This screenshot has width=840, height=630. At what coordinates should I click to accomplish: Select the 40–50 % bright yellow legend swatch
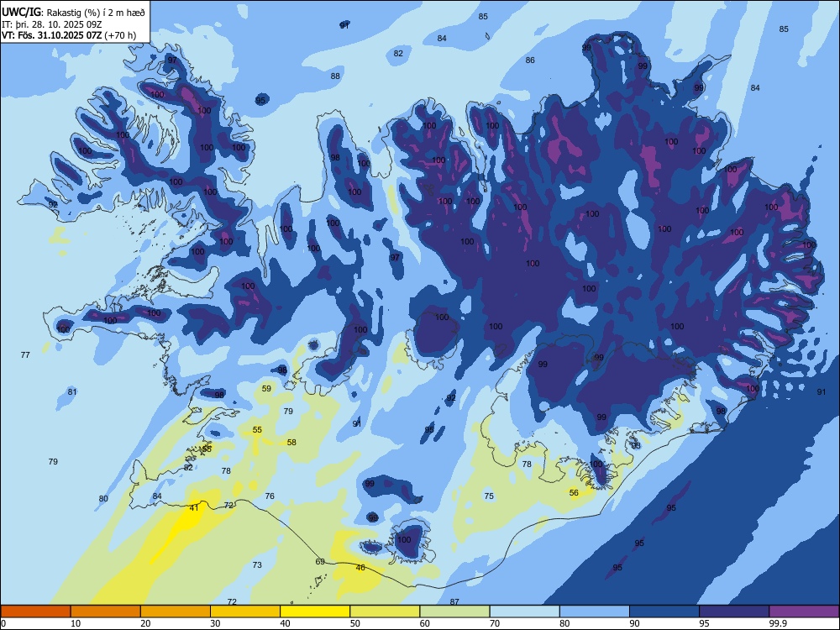(x=315, y=612)
